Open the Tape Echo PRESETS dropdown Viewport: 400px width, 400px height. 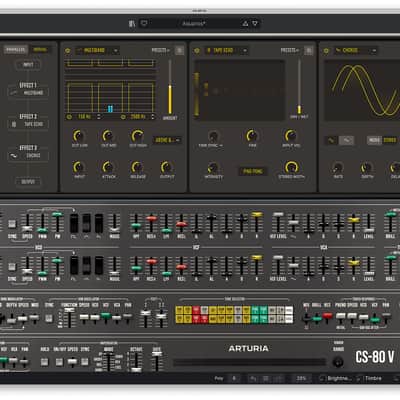(x=290, y=50)
